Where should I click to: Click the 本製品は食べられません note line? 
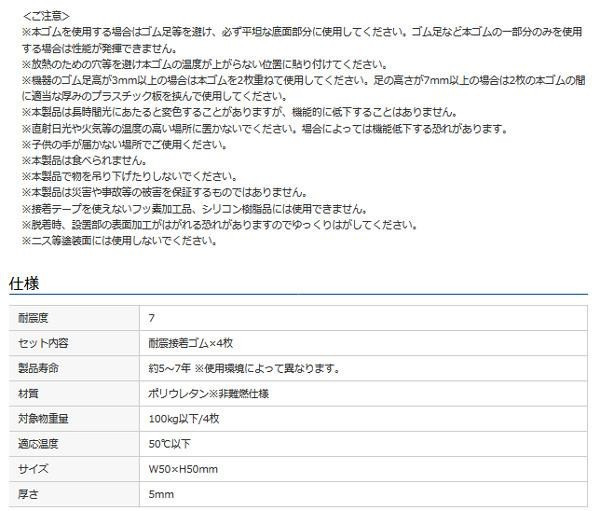tap(88, 159)
